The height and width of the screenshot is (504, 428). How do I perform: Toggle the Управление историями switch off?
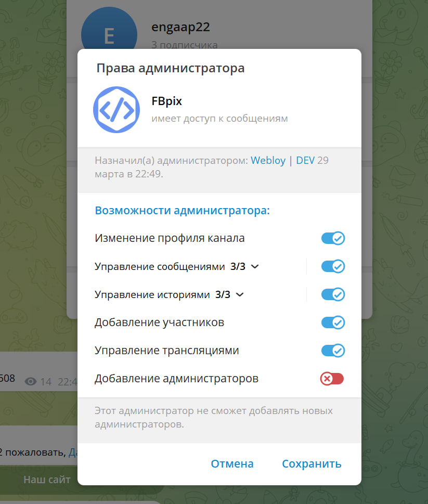[333, 295]
